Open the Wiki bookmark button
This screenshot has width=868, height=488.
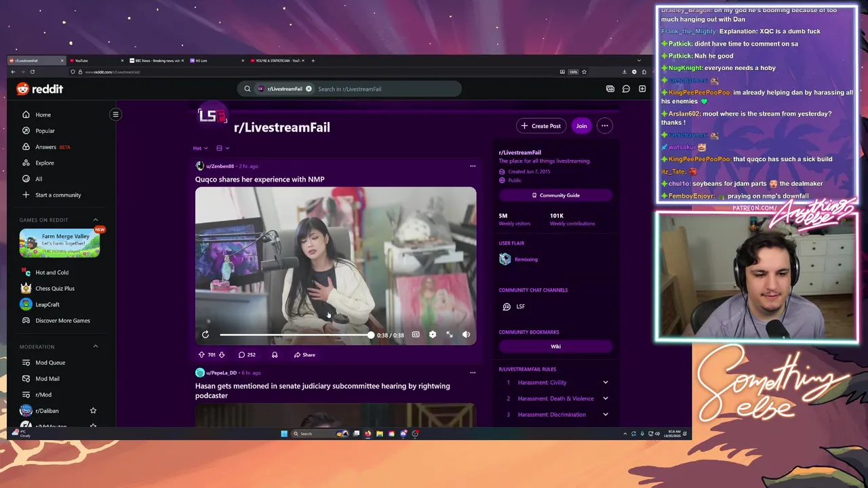(555, 346)
